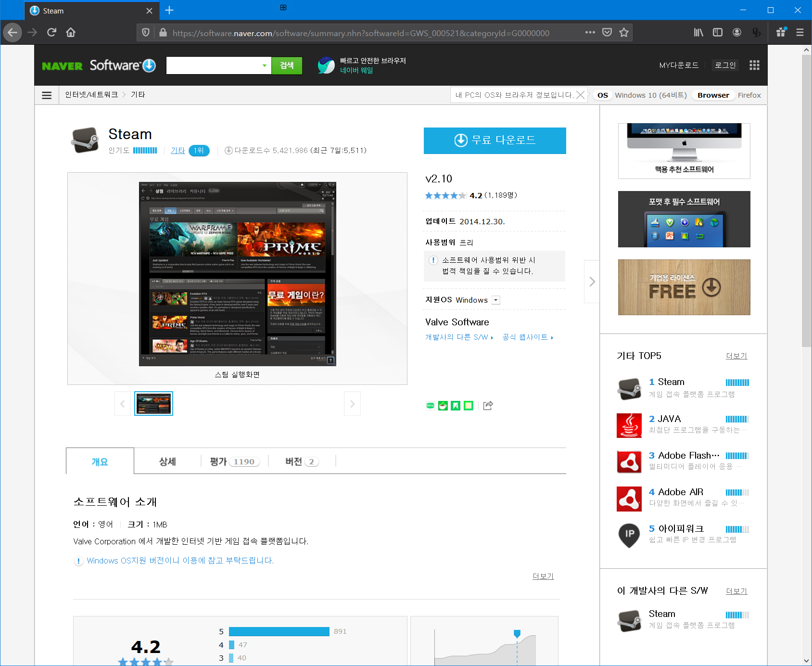Go back using the browser back arrow
The image size is (812, 666).
click(x=13, y=32)
